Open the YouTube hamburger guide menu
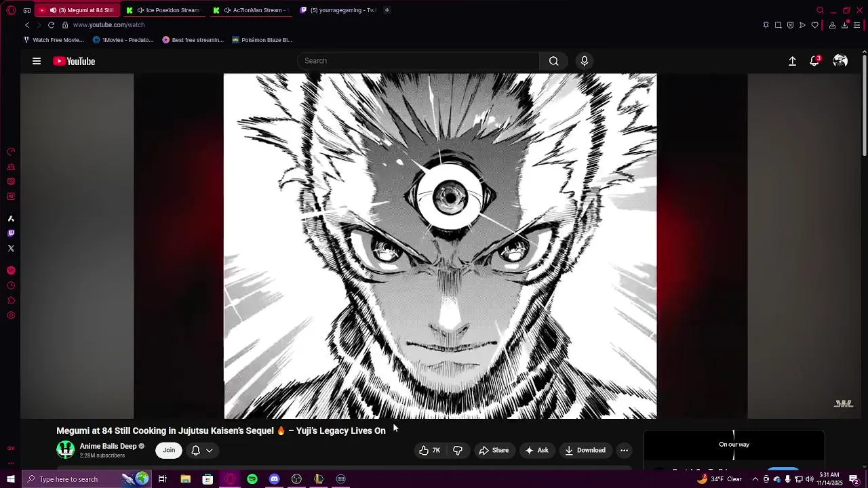 point(37,61)
